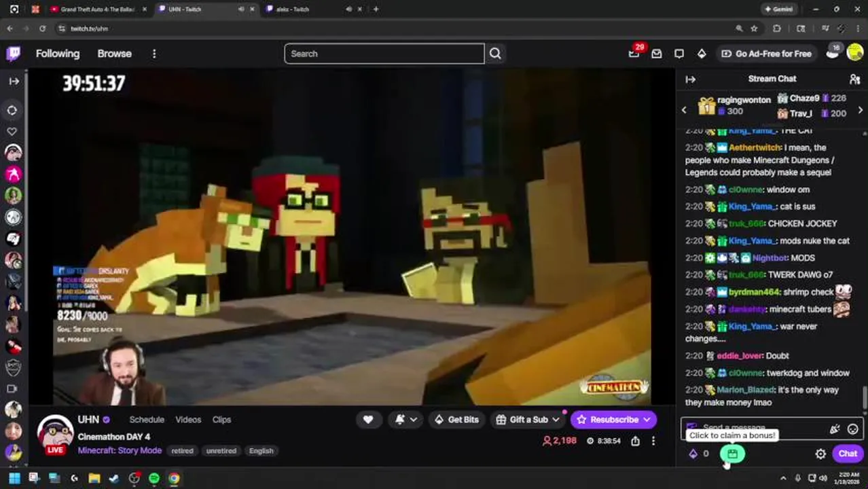Mute the UHN - Twitch tab audio
868x489 pixels.
(241, 10)
